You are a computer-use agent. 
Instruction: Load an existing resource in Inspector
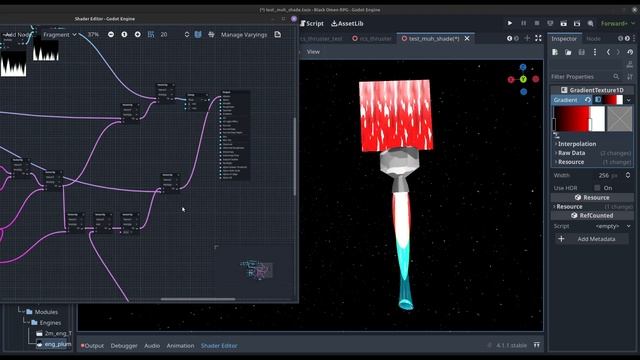[568, 52]
